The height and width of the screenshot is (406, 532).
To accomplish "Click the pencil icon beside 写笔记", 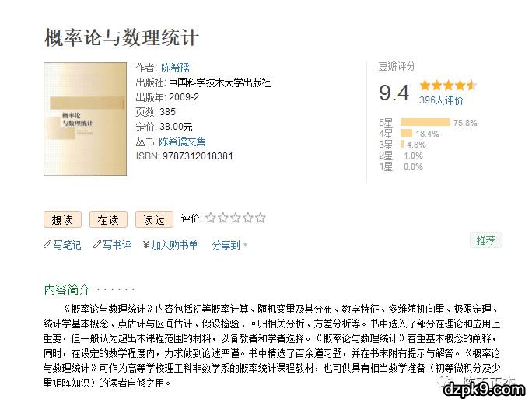I will [x=47, y=245].
